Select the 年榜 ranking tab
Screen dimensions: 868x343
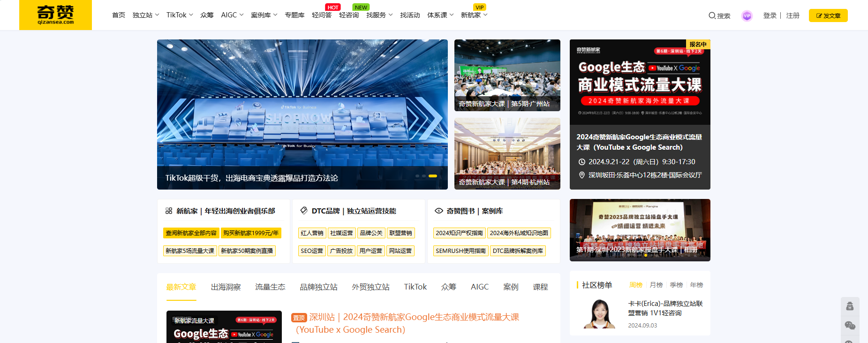[x=696, y=285]
